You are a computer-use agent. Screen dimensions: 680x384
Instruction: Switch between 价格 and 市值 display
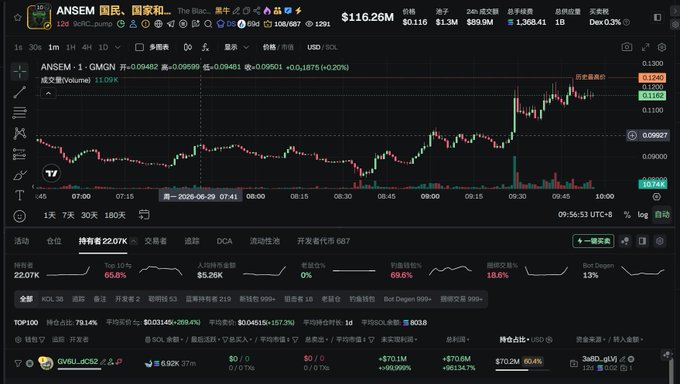278,47
